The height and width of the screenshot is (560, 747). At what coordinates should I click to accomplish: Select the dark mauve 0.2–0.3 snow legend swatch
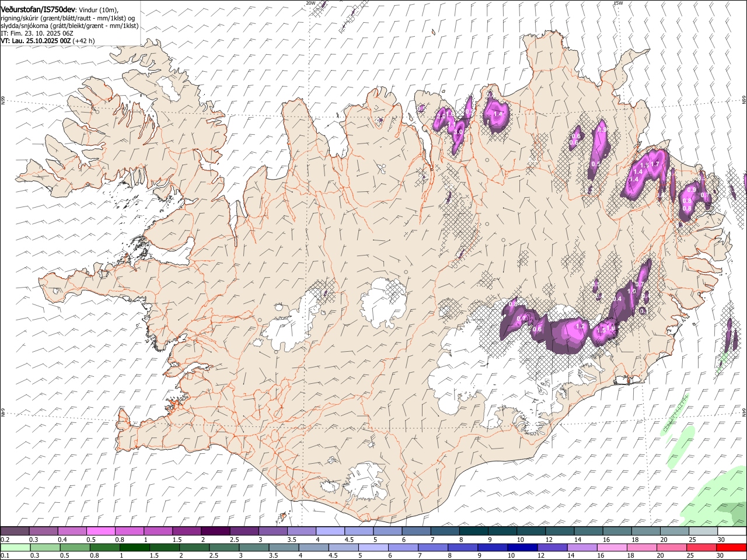coord(15,531)
